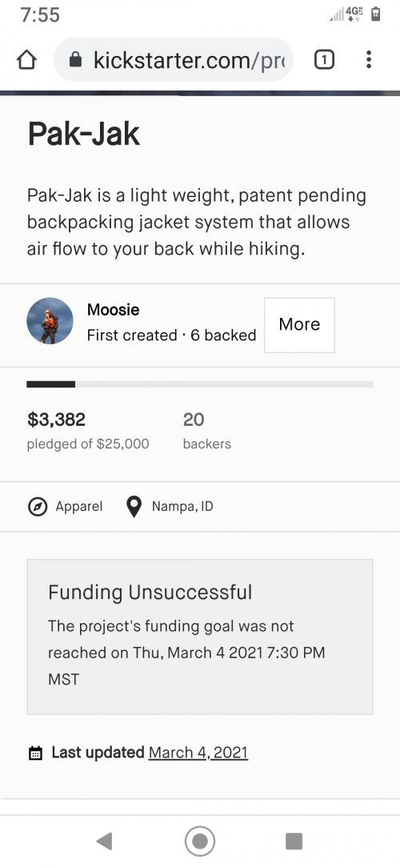Screen dimensions: 400x868
Task: Tap the funding progress bar
Action: [200, 384]
